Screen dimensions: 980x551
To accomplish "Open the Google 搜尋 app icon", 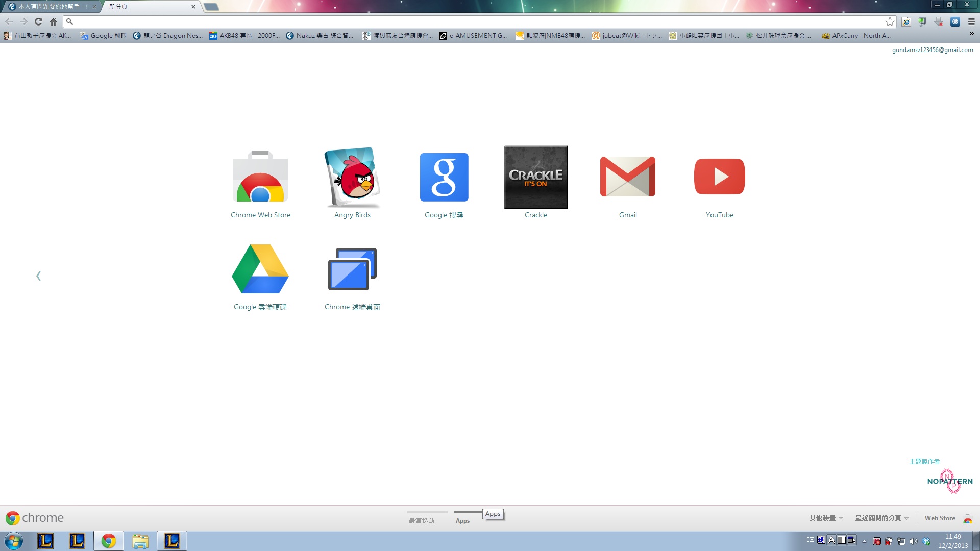I will tap(444, 177).
